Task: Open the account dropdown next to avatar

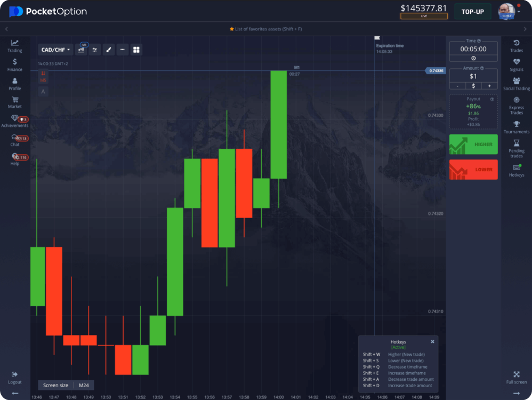Action: click(x=519, y=11)
